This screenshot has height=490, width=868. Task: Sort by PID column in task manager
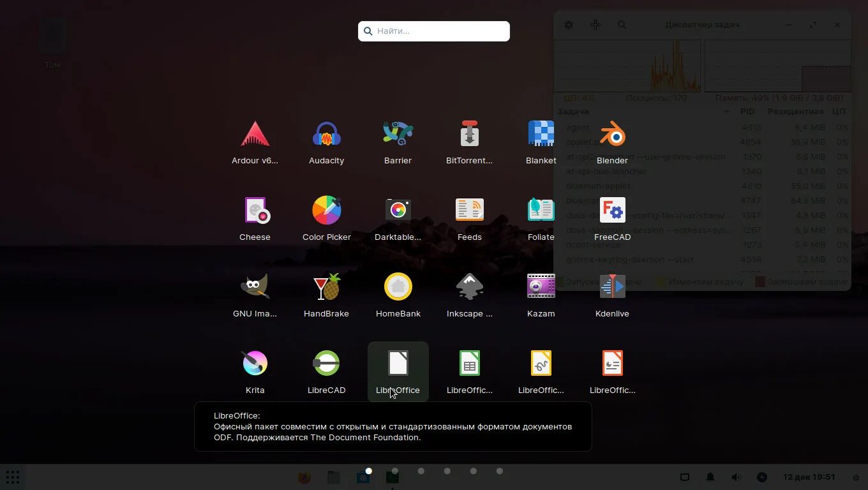[747, 112]
